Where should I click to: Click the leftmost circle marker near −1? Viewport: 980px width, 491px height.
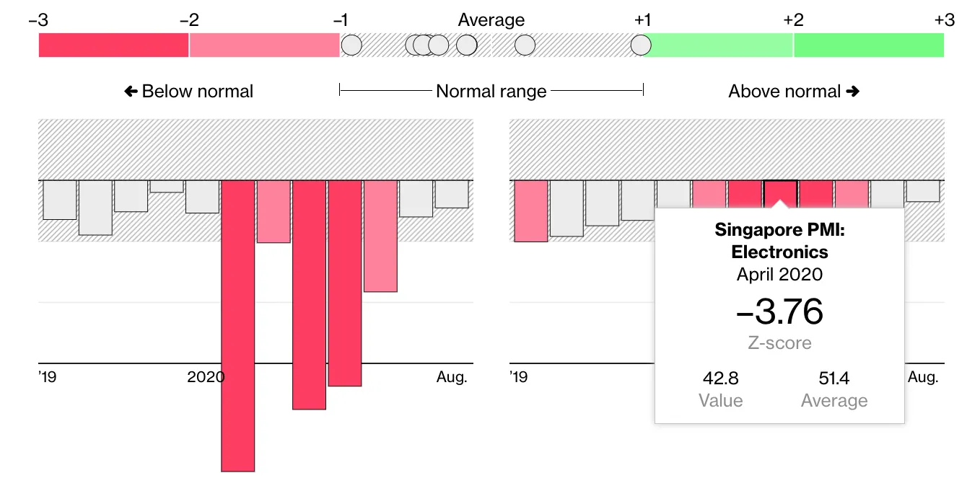pyautogui.click(x=351, y=45)
